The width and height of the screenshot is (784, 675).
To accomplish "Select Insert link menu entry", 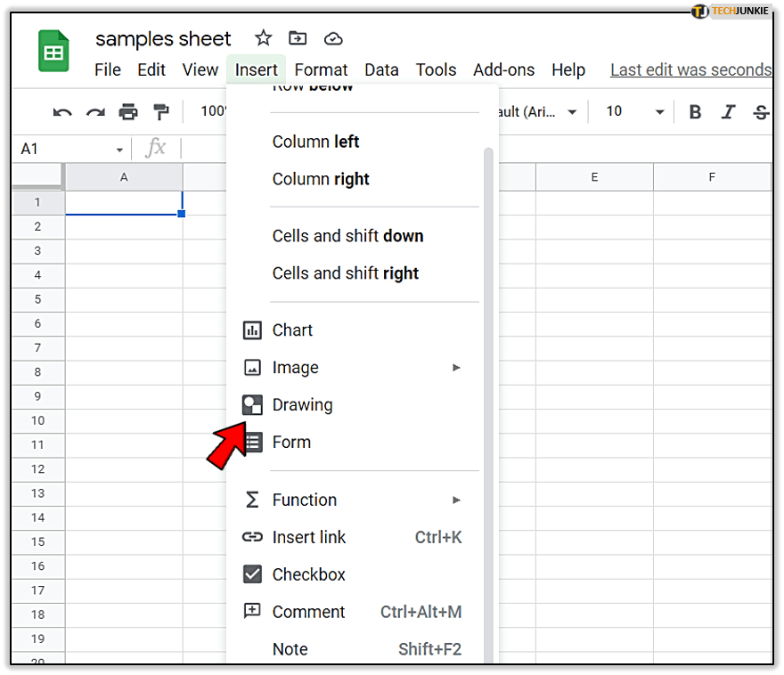I will coord(308,537).
